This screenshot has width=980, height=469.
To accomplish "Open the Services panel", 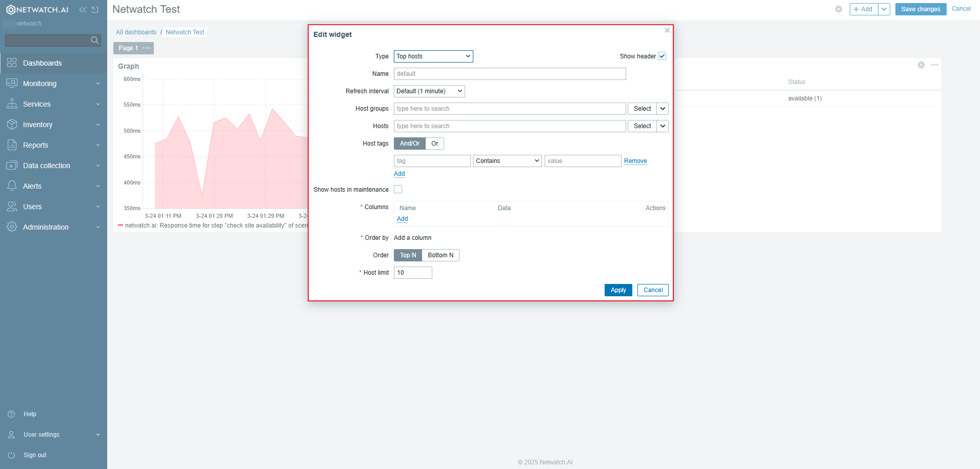I will (37, 104).
